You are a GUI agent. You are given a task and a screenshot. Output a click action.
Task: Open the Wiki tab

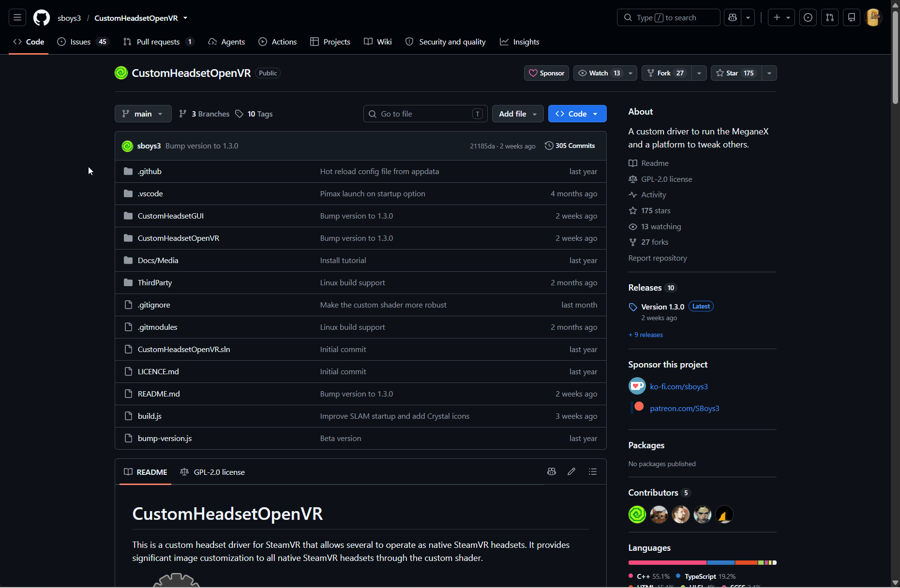(378, 42)
